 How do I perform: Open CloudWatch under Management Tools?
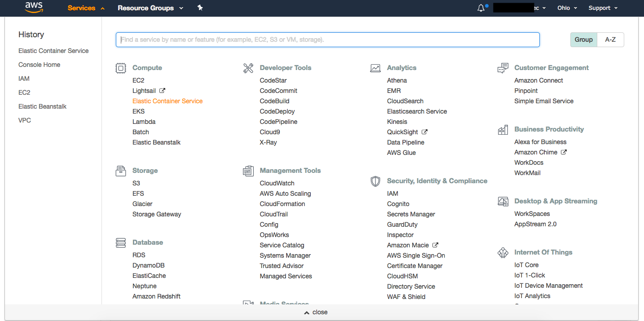pos(277,183)
